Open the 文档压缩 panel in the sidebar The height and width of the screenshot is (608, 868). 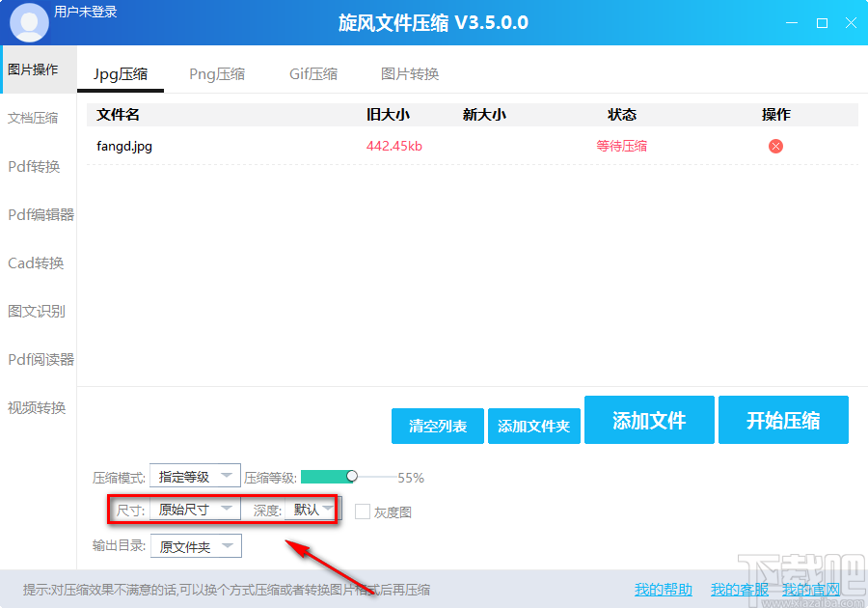[x=37, y=118]
